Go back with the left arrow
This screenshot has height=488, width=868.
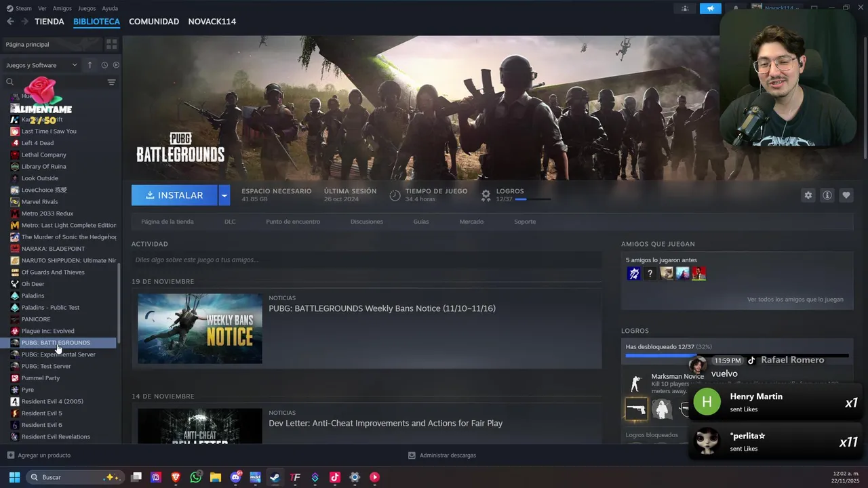click(10, 22)
